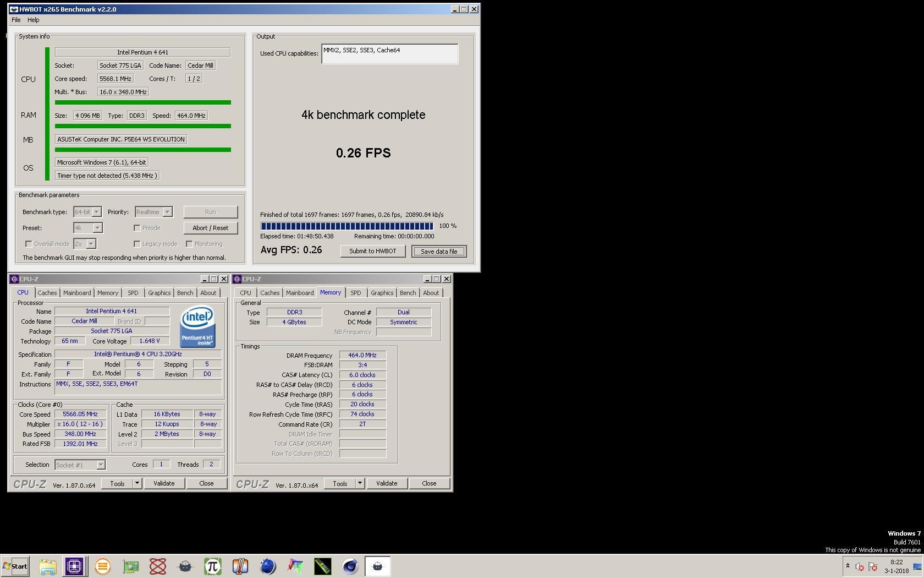Click the 'ASUSTeK Computer INC. P5E64 WS EVOLUTION' field
This screenshot has height=578, width=924.
coord(121,139)
